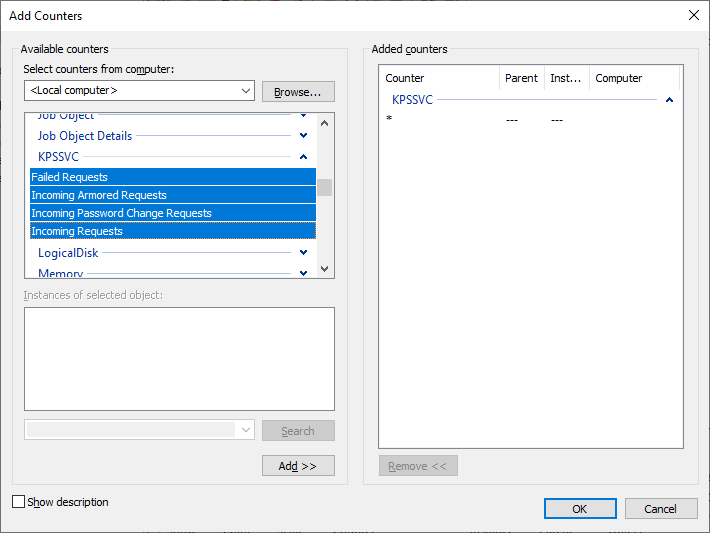Click the Browse button
Image resolution: width=710 pixels, height=533 pixels.
[x=298, y=92]
